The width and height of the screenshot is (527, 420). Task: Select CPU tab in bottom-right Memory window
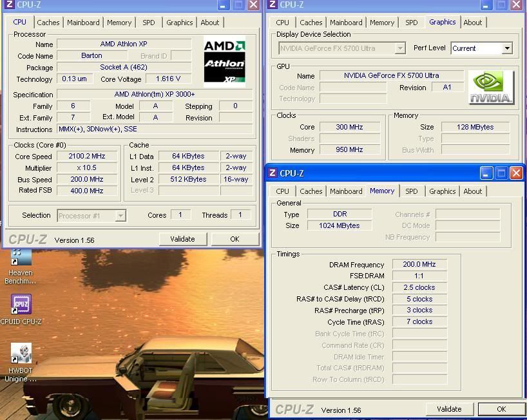[282, 191]
